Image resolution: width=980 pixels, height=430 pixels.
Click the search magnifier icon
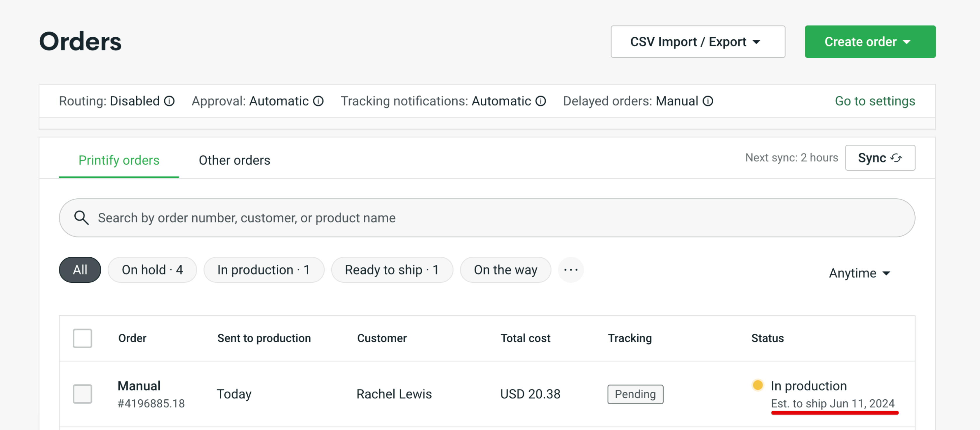(81, 218)
